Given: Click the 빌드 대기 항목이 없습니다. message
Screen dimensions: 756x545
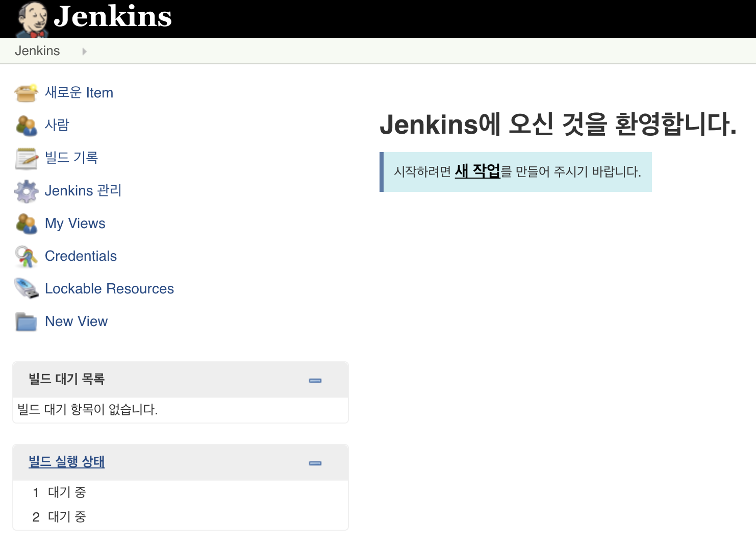Looking at the screenshot, I should pyautogui.click(x=88, y=410).
